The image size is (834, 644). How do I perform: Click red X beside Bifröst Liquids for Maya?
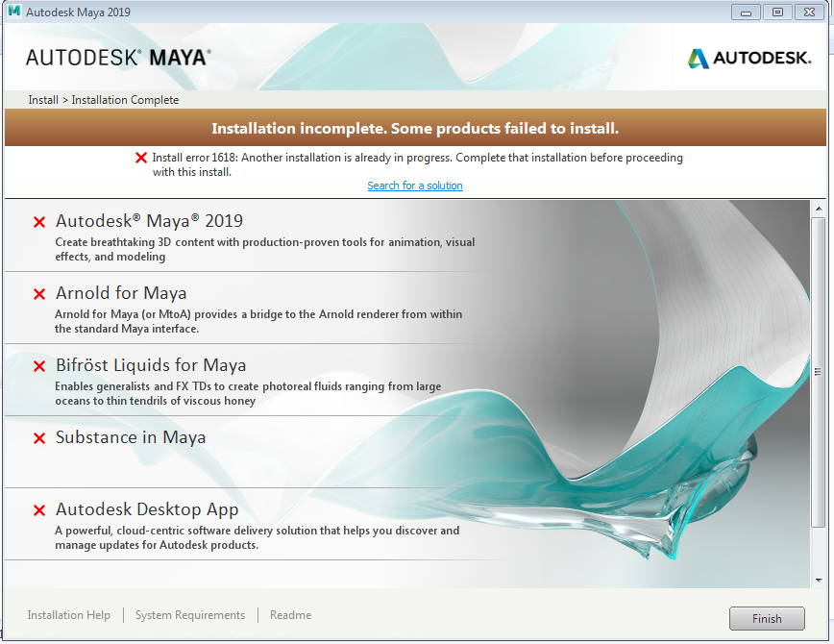39,366
